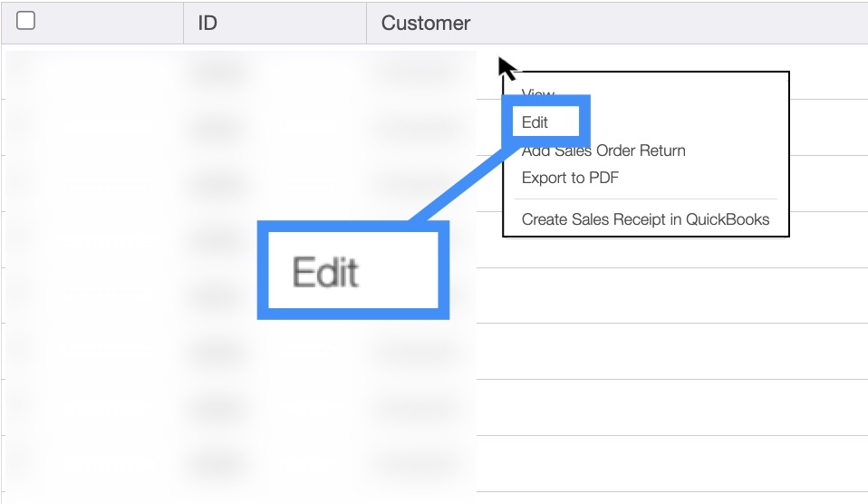Image resolution: width=868 pixels, height=504 pixels.
Task: Select Edit in the context menu
Action: (535, 122)
